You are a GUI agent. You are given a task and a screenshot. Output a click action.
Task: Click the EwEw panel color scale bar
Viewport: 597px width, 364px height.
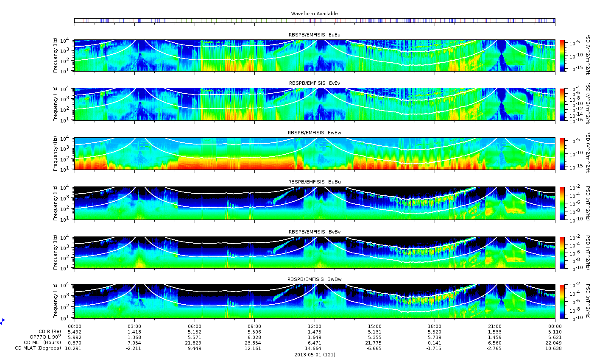(x=563, y=154)
